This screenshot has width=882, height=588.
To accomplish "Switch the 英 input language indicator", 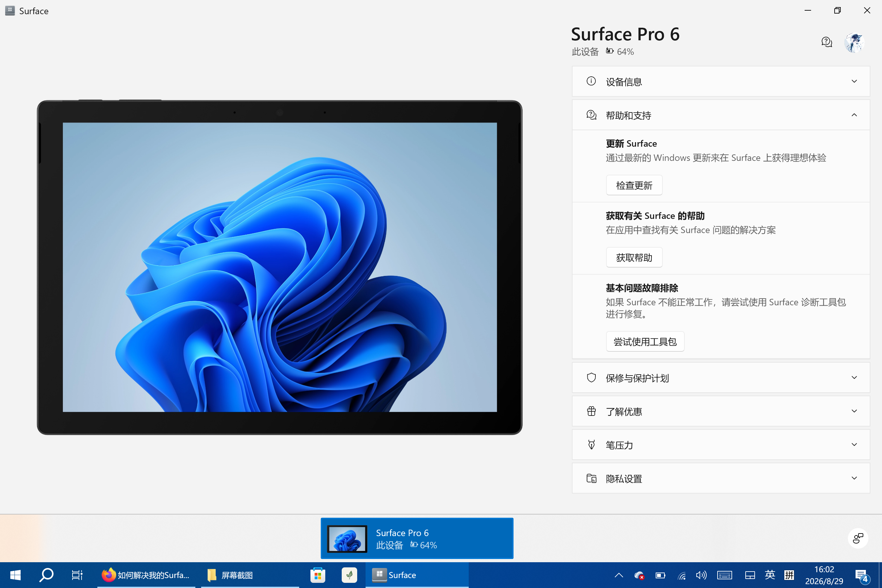I will click(x=769, y=575).
